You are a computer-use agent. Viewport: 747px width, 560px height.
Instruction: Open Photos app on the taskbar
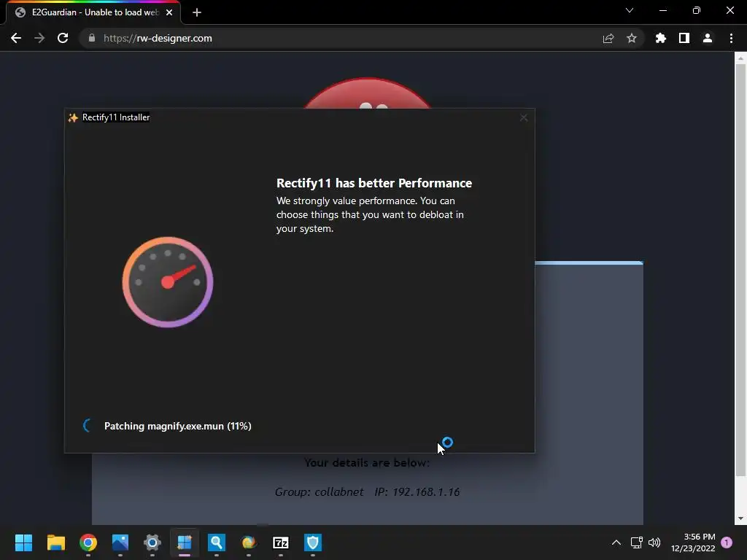[120, 542]
